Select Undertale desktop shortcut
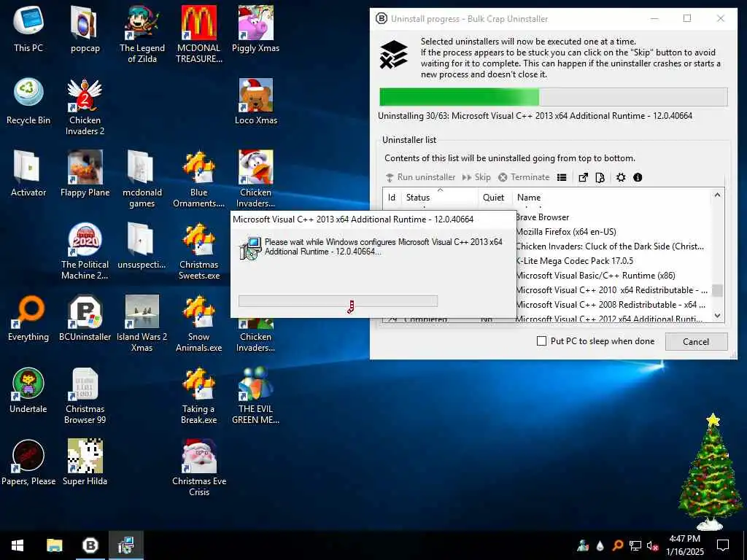The height and width of the screenshot is (560, 747). pos(28,390)
